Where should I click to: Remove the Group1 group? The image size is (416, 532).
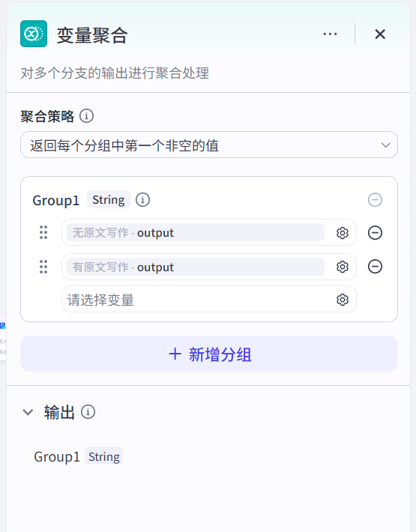[x=375, y=200]
